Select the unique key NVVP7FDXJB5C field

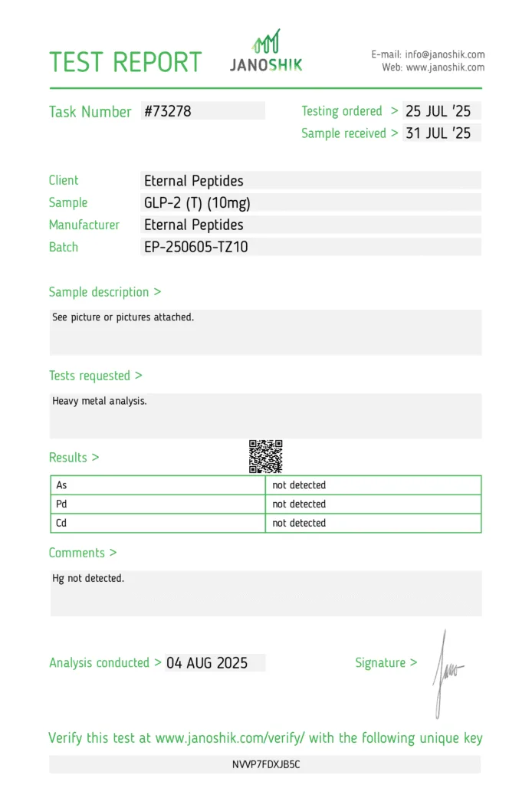pos(264,764)
